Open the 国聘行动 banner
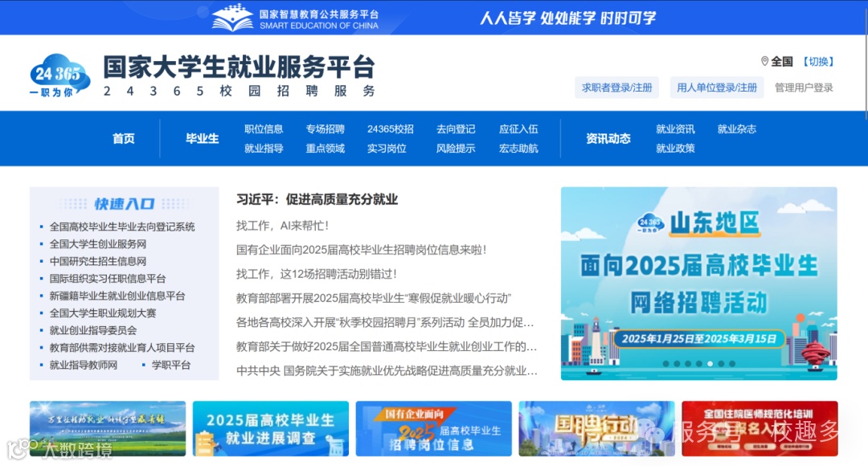 pos(596,429)
